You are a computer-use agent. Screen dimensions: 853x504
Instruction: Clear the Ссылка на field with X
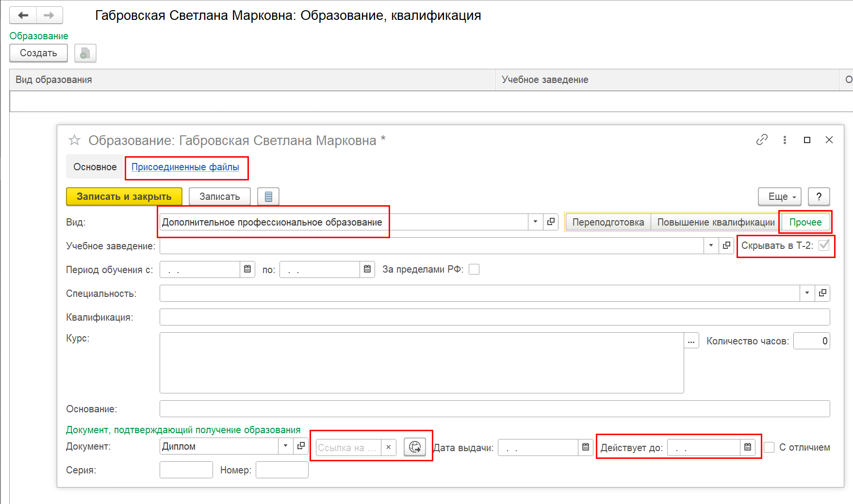coord(388,447)
